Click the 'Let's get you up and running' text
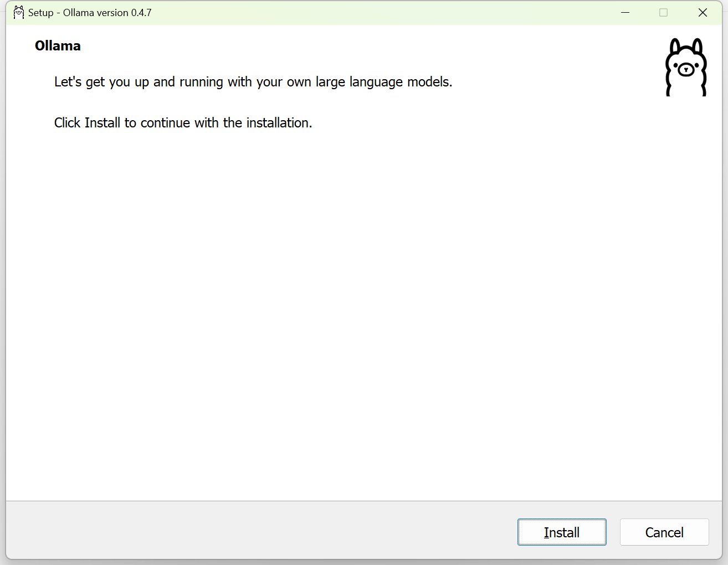The height and width of the screenshot is (565, 728). point(253,82)
